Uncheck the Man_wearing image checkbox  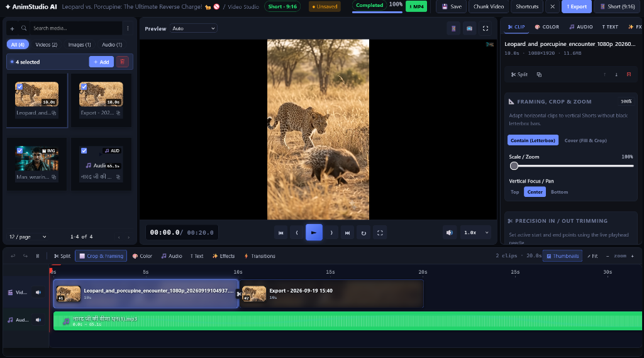point(19,151)
